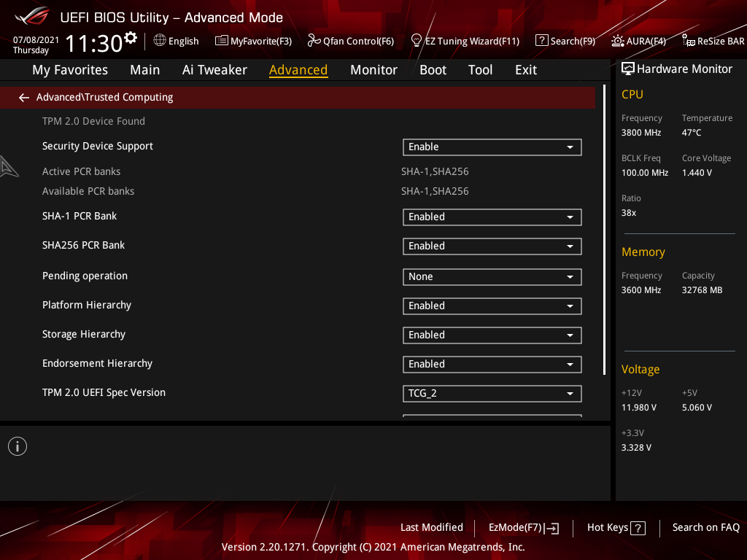
Task: Click the settings list vertical scrollbar
Action: pyautogui.click(x=604, y=230)
